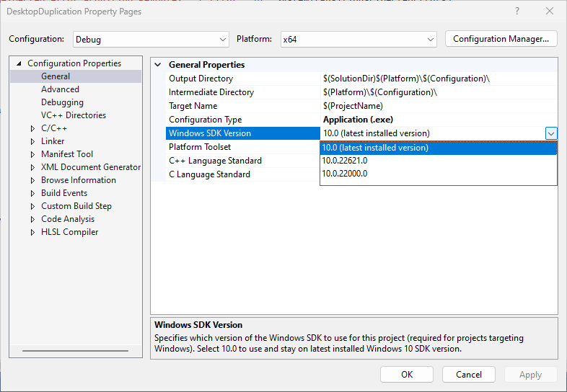Select the Build Events tree item

tap(64, 193)
